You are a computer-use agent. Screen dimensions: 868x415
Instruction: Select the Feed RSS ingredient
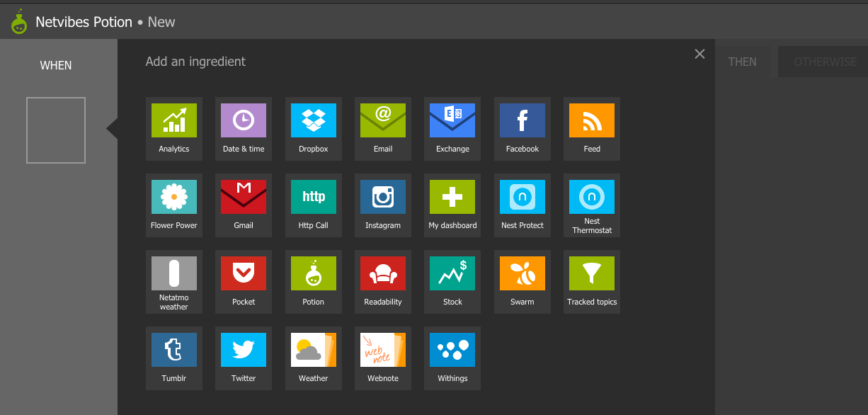(592, 129)
